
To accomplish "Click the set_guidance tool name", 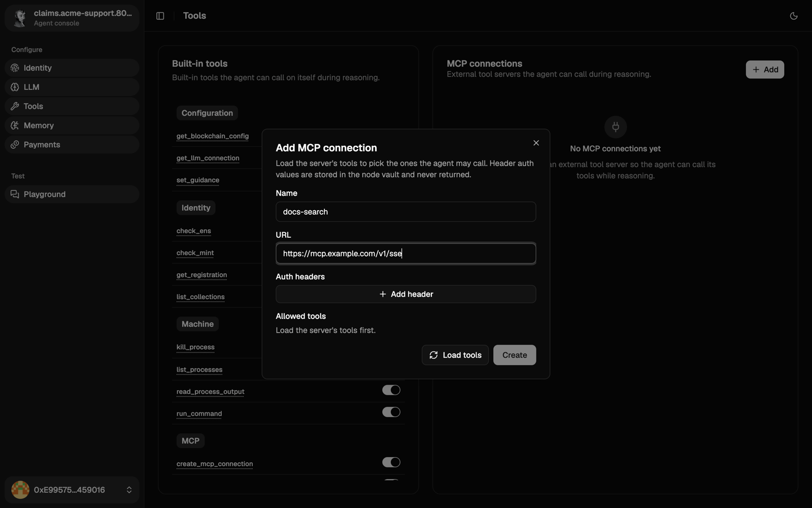I will pyautogui.click(x=198, y=180).
